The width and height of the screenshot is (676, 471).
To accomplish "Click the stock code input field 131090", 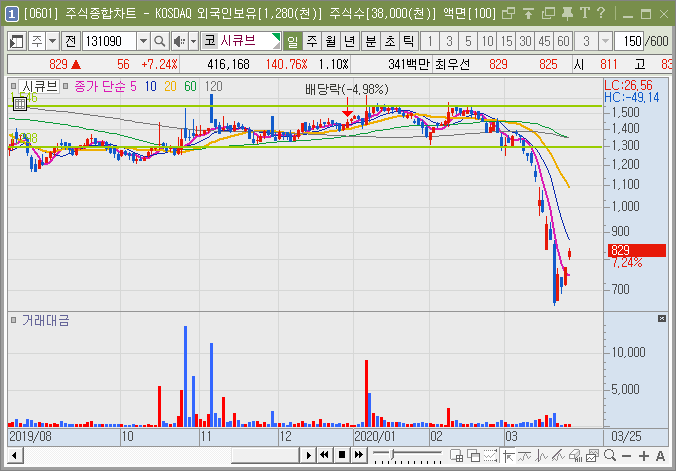I will pos(110,41).
